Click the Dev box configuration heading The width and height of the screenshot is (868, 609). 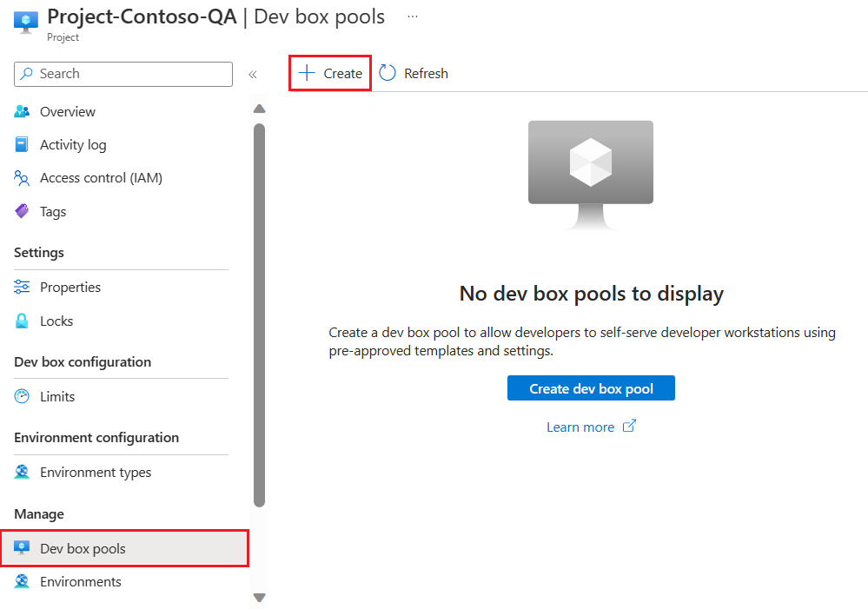click(x=83, y=362)
